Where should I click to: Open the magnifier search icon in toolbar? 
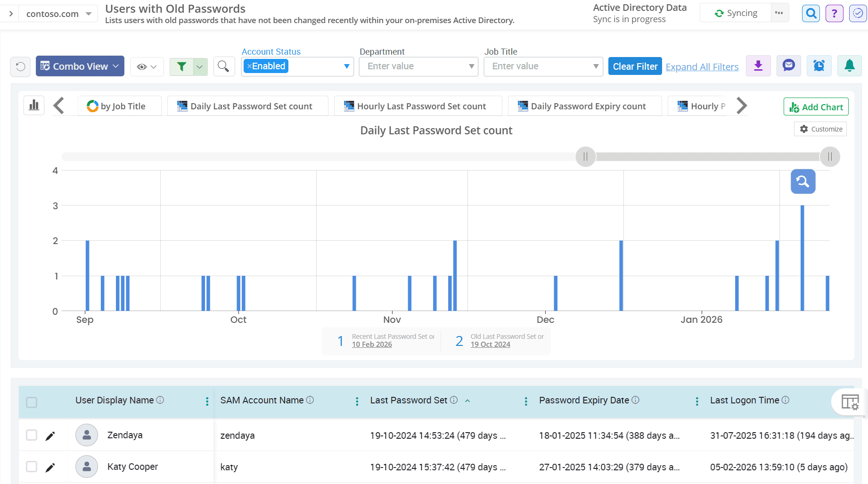[224, 66]
